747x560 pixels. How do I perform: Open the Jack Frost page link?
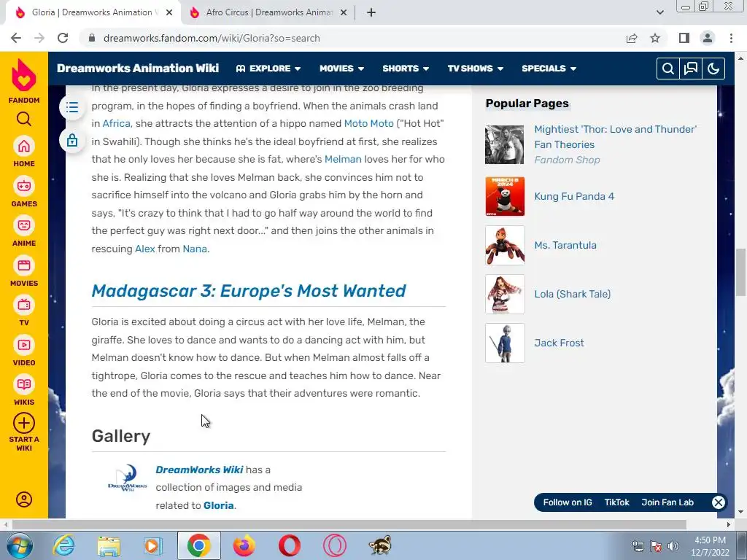tap(559, 343)
